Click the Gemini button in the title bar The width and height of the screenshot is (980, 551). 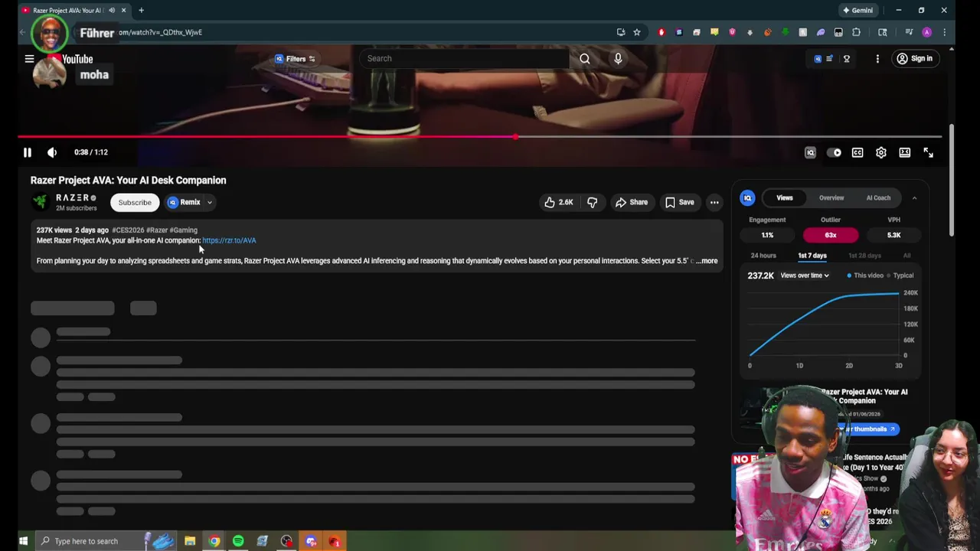pyautogui.click(x=857, y=10)
